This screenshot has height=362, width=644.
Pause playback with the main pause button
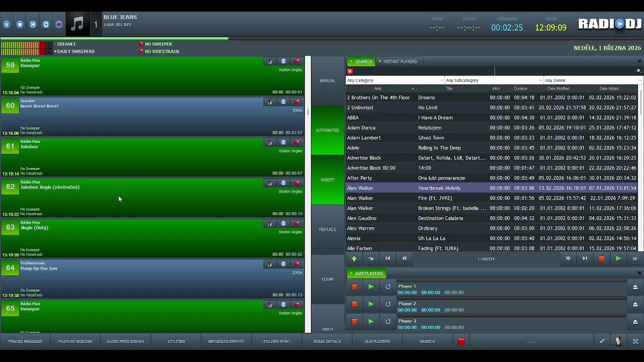tap(7, 24)
